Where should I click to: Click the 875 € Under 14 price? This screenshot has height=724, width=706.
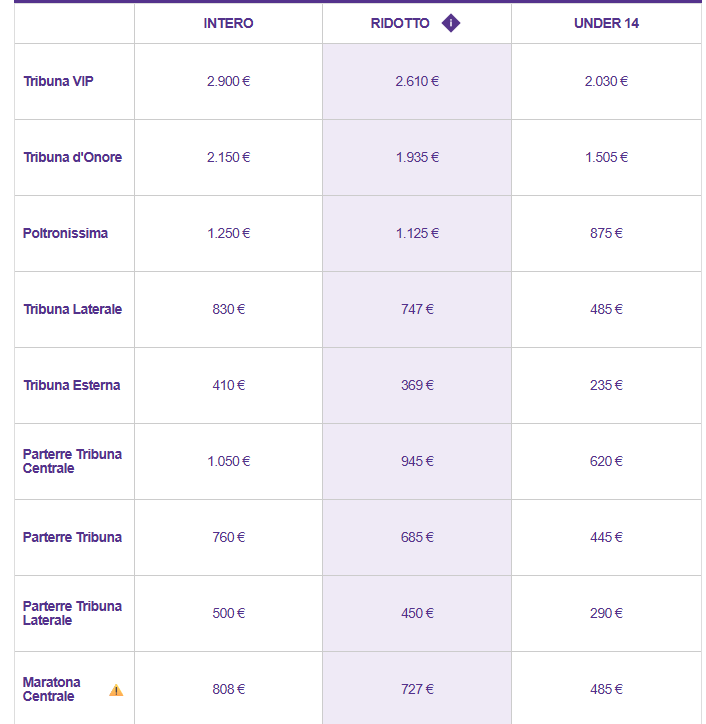point(606,233)
